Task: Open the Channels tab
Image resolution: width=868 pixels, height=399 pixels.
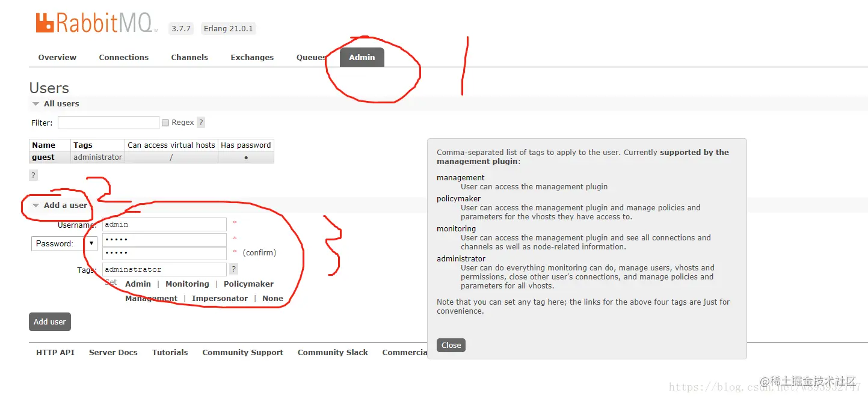Action: coord(189,58)
